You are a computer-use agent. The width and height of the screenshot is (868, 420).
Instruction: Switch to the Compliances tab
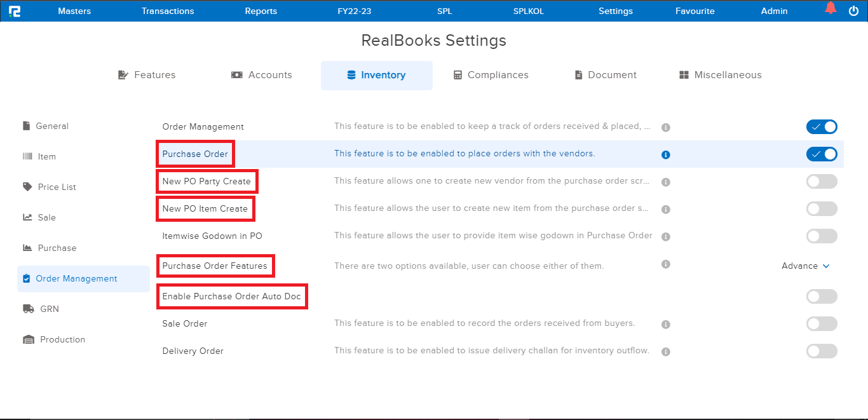coord(491,74)
